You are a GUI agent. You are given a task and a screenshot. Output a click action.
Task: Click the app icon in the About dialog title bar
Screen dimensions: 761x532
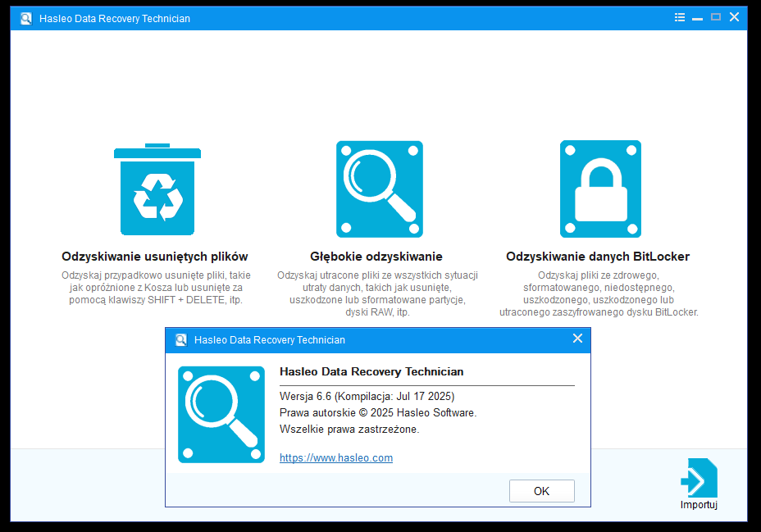point(181,340)
